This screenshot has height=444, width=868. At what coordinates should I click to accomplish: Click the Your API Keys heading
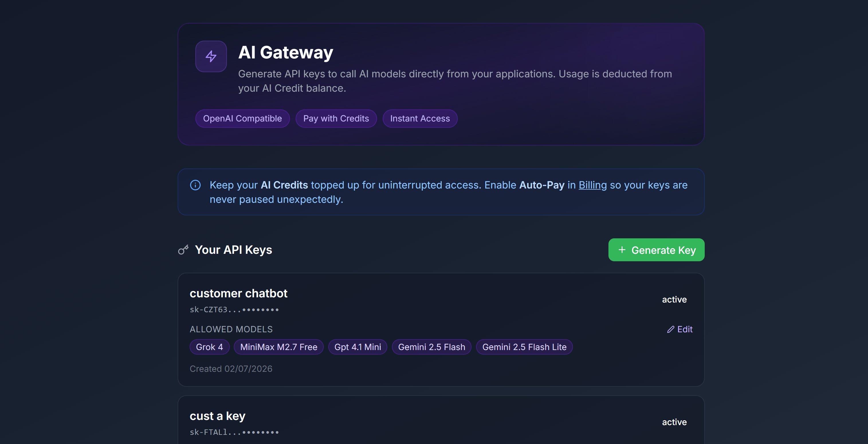pyautogui.click(x=233, y=249)
